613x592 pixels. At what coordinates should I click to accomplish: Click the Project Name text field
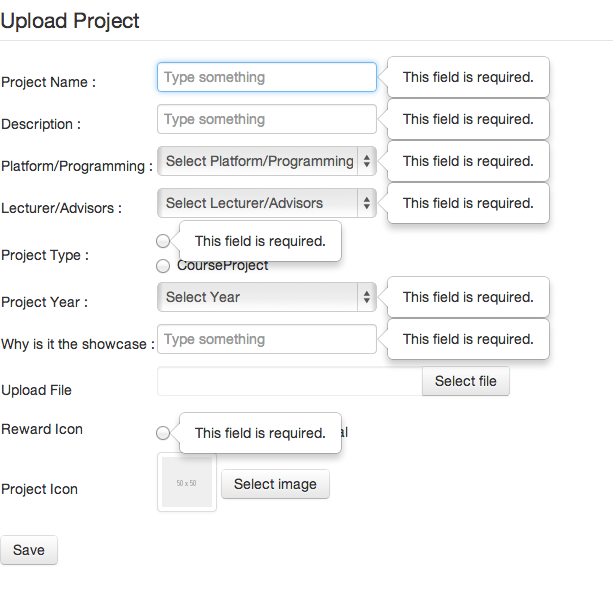point(266,77)
